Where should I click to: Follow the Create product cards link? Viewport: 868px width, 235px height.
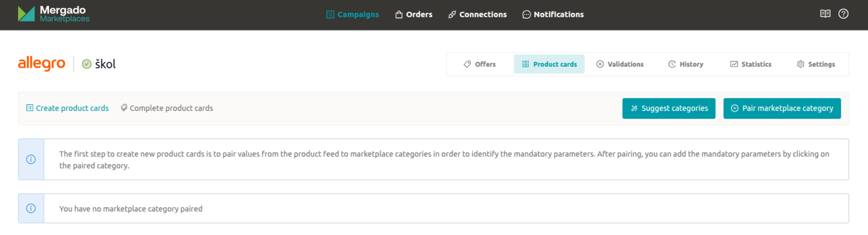click(x=68, y=108)
